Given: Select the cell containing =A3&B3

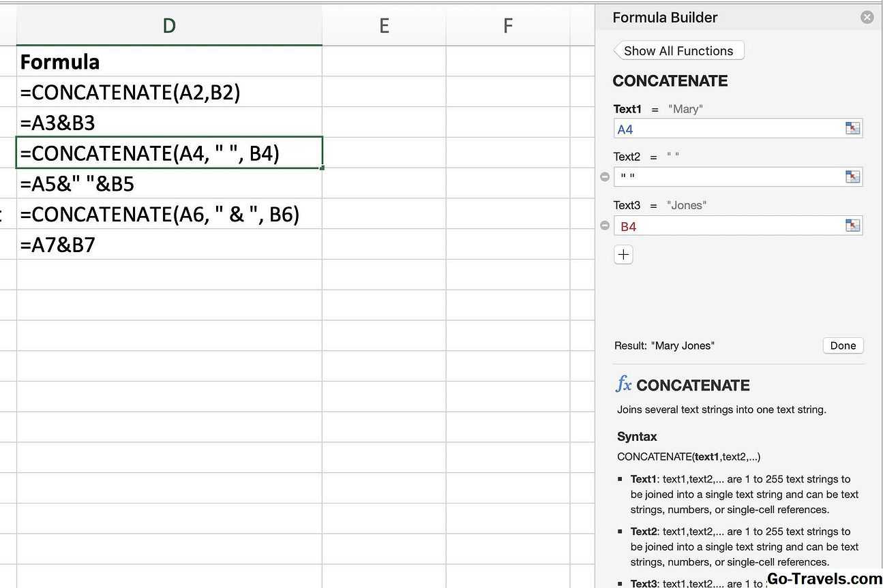Looking at the screenshot, I should pyautogui.click(x=169, y=123).
